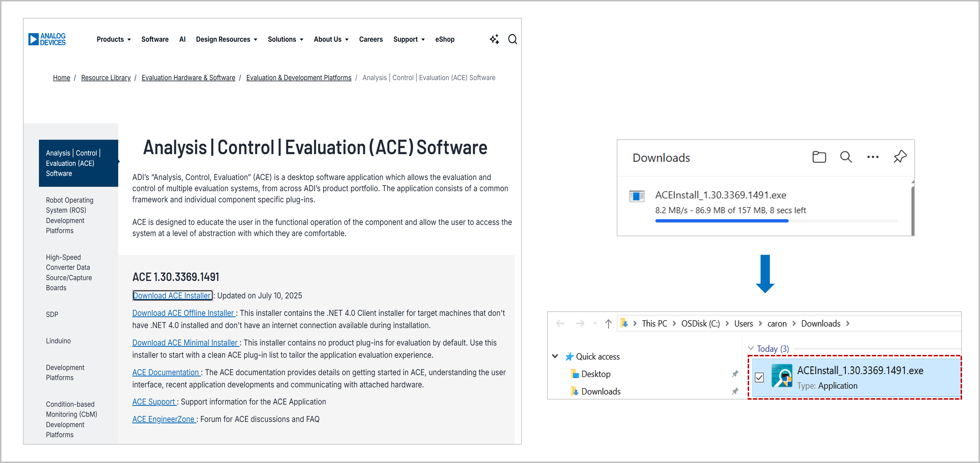Screen dimensions: 980x463
Task: Expand chevron after Downloads in address bar
Action: tap(848, 324)
